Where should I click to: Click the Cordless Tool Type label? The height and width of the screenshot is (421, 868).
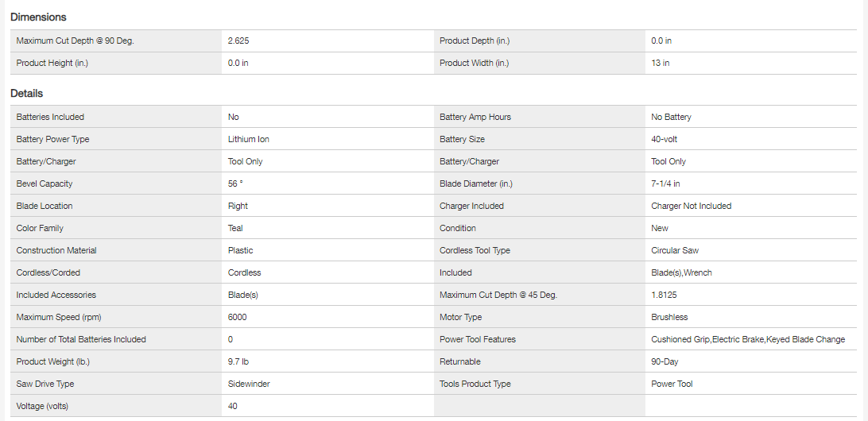pyautogui.click(x=475, y=250)
